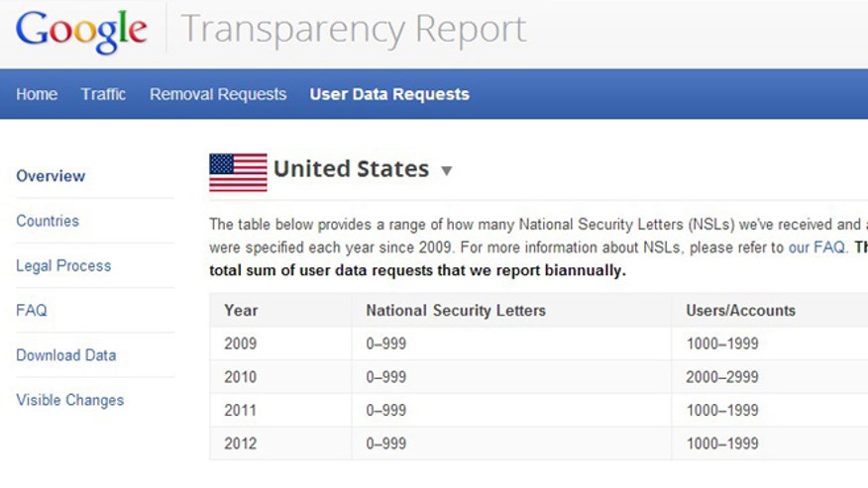868x488 pixels.
Task: Click the Transparency Report title text
Action: pyautogui.click(x=353, y=30)
